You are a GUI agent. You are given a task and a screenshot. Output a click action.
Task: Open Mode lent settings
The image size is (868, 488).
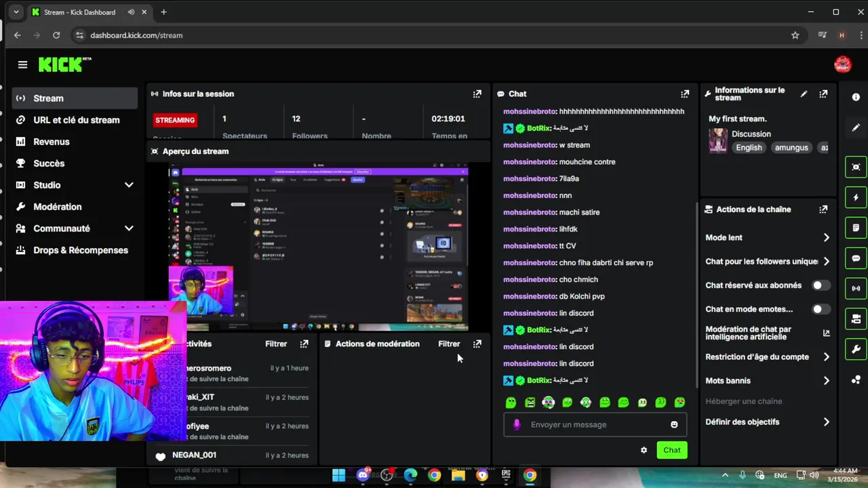click(x=768, y=238)
